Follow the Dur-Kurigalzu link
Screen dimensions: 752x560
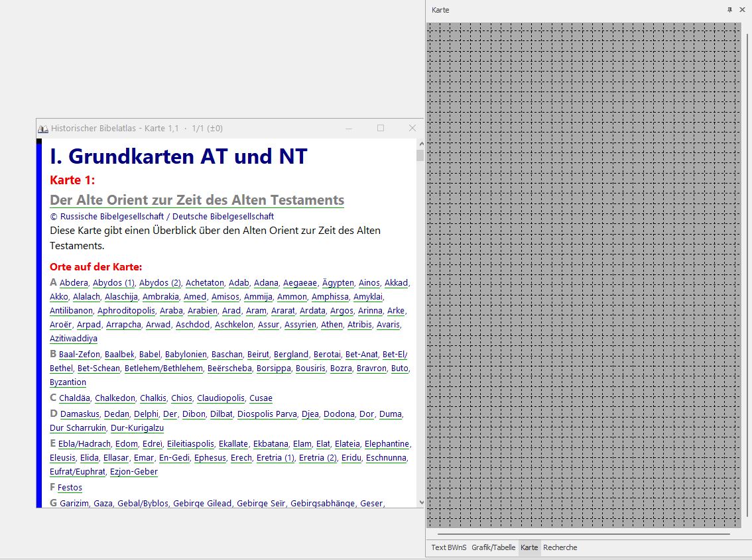[137, 427]
